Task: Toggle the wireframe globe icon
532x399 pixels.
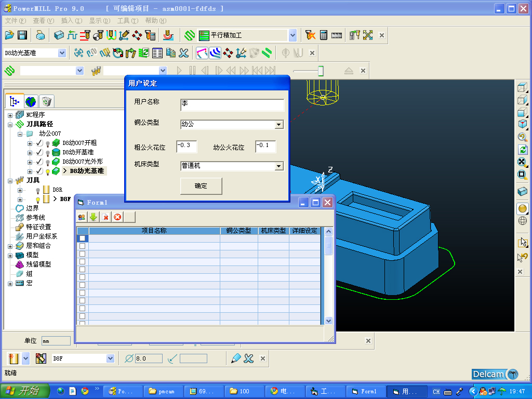Action: [x=523, y=221]
